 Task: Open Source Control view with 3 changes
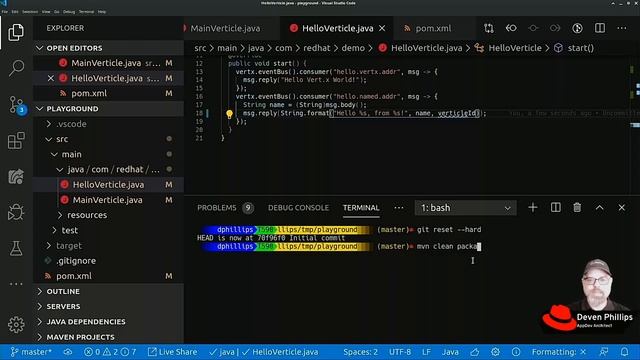[17, 104]
